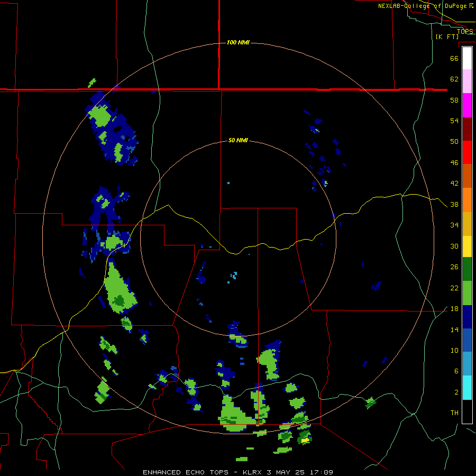Click the dark green legend swatch

tap(467, 269)
